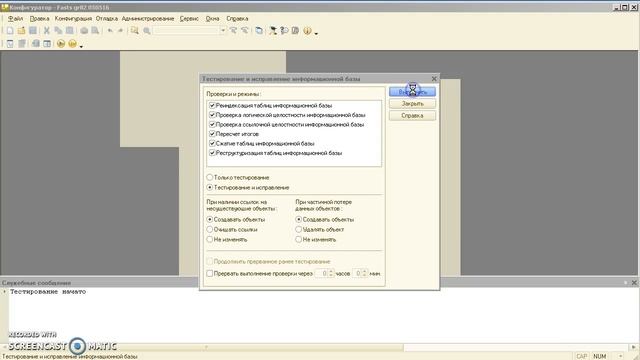640x360 pixels.
Task: Close the testing dialog with X
Action: pos(434,78)
